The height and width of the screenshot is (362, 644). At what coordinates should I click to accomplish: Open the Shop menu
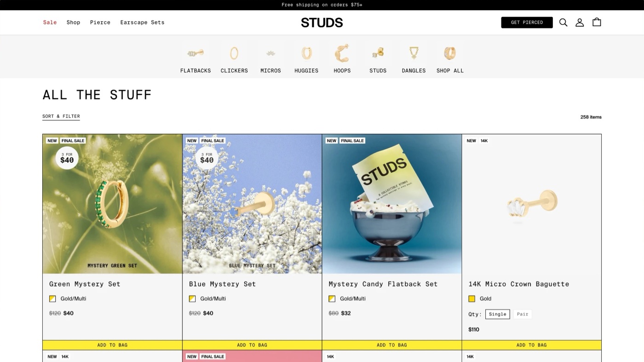tap(74, 23)
